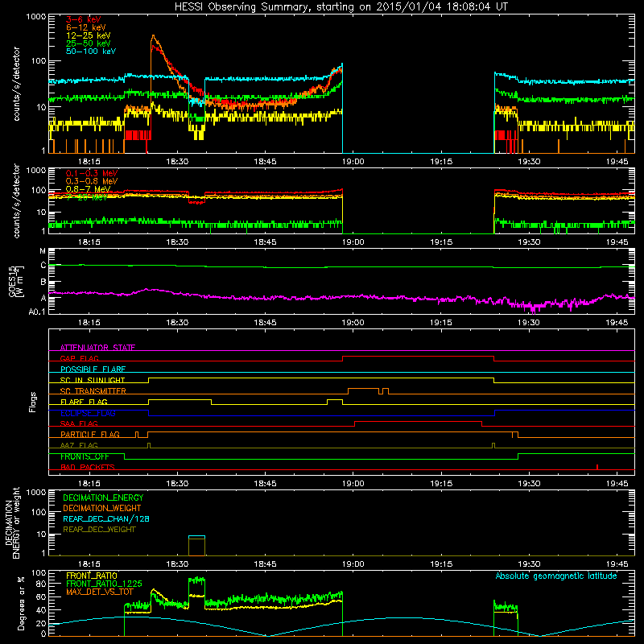Select the DECIMATION_ENERGY legend label
Image resolution: width=644 pixels, height=644 pixels.
pos(103,497)
